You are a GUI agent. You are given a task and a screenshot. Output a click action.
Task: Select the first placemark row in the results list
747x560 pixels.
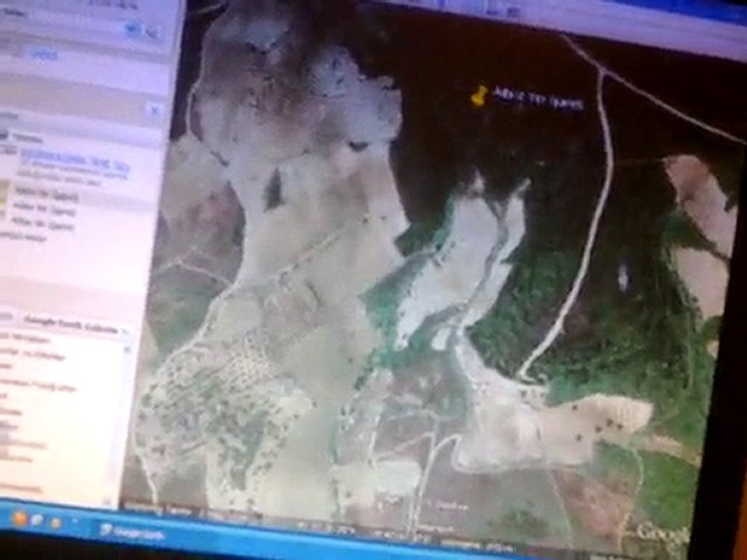46,195
